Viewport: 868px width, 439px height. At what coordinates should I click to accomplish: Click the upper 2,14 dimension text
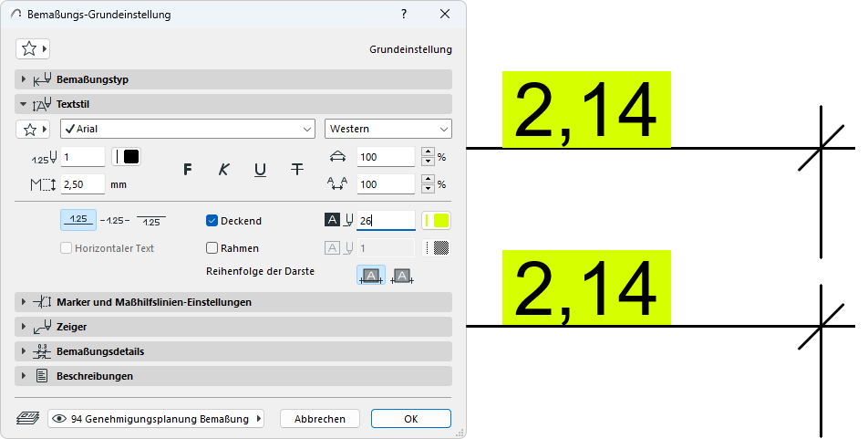tap(586, 110)
